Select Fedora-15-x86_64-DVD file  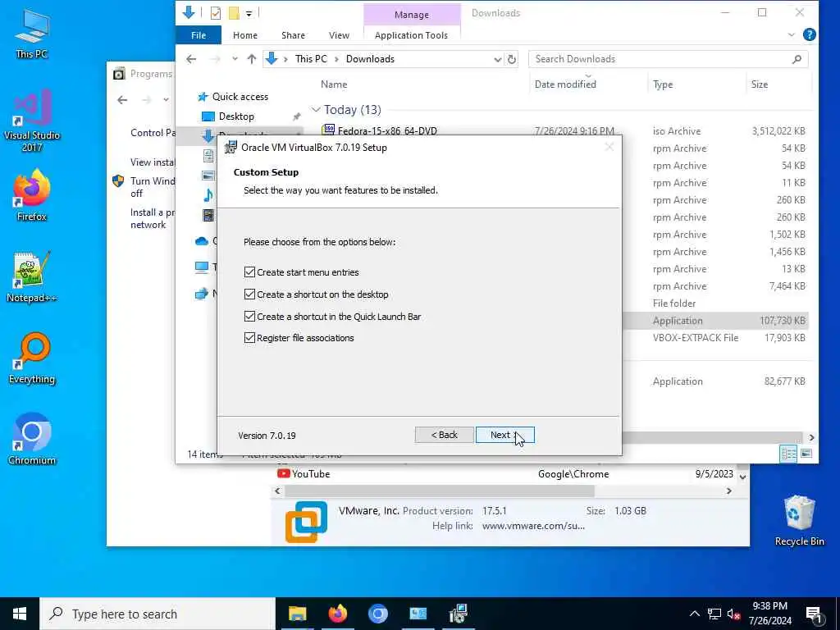(x=387, y=130)
